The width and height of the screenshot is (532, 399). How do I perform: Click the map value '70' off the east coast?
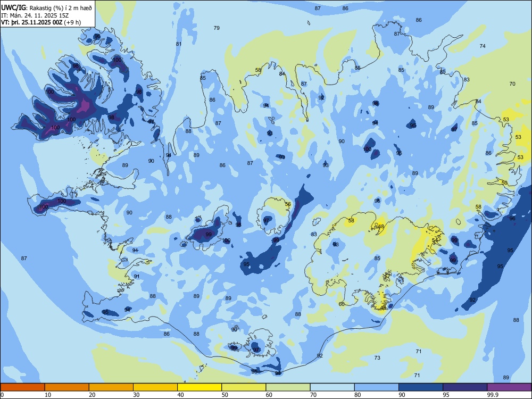(512, 84)
